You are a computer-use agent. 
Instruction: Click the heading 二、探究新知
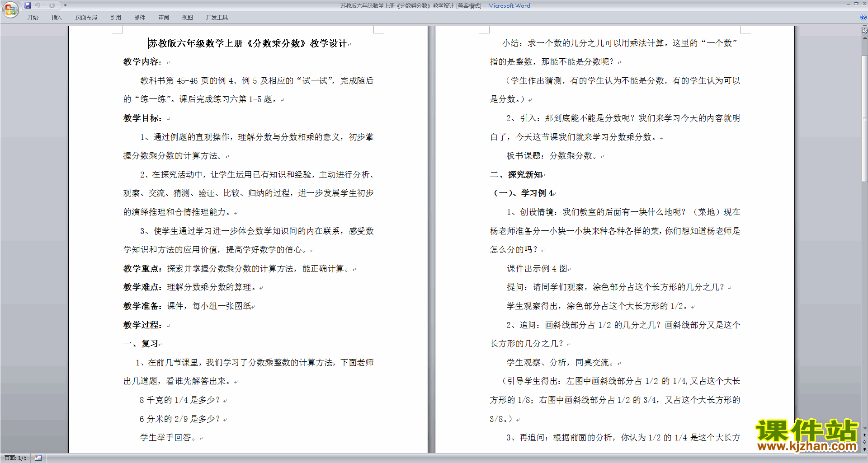pyautogui.click(x=516, y=175)
